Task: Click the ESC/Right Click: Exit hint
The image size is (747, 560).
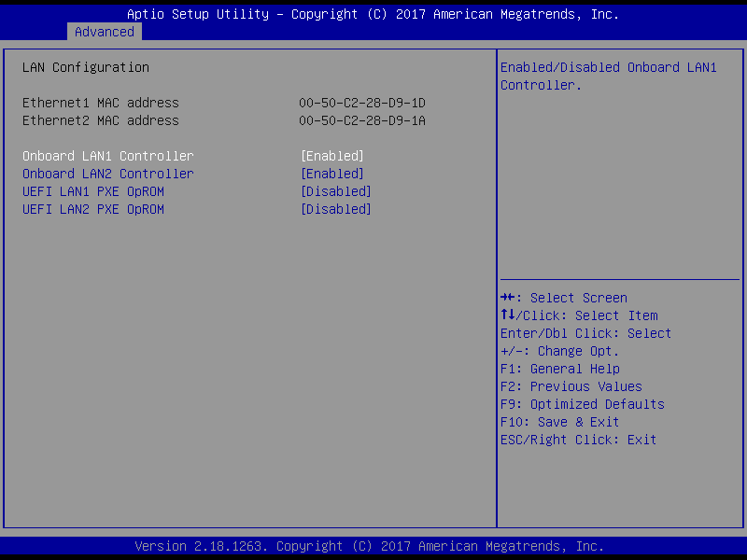Action: pyautogui.click(x=579, y=440)
